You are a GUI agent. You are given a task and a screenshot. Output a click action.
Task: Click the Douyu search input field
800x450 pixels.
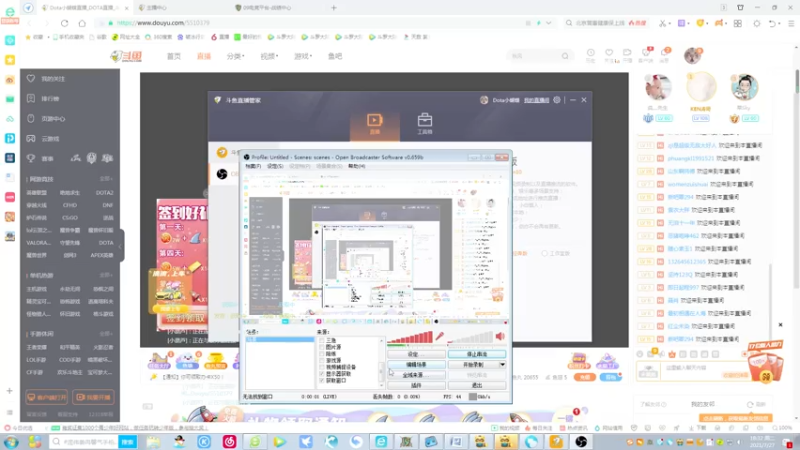[533, 56]
